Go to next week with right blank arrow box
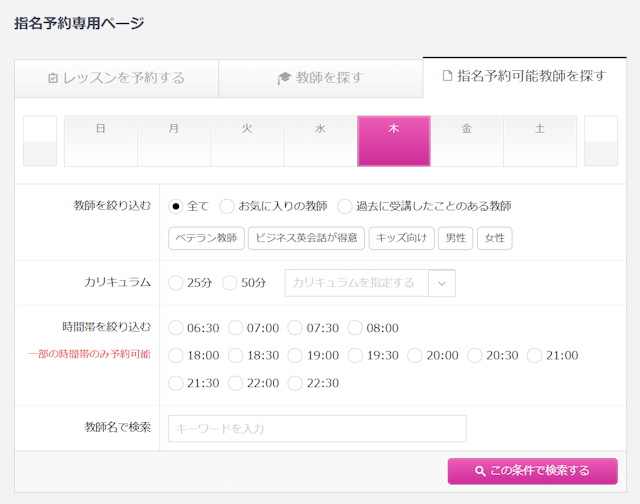The height and width of the screenshot is (504, 640). (x=601, y=141)
